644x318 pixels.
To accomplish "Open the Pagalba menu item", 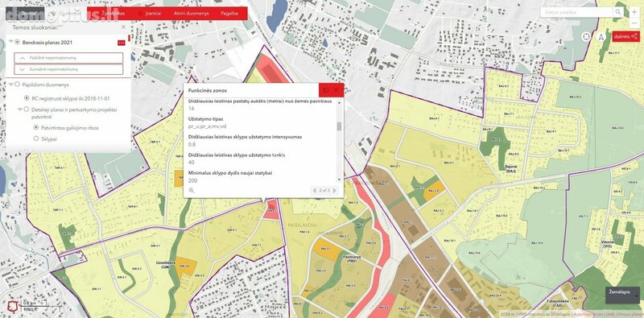I will click(x=229, y=14).
